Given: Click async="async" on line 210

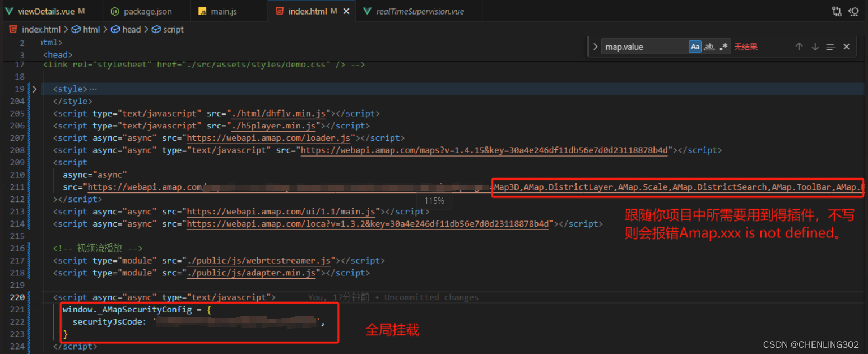Looking at the screenshot, I should coord(95,175).
